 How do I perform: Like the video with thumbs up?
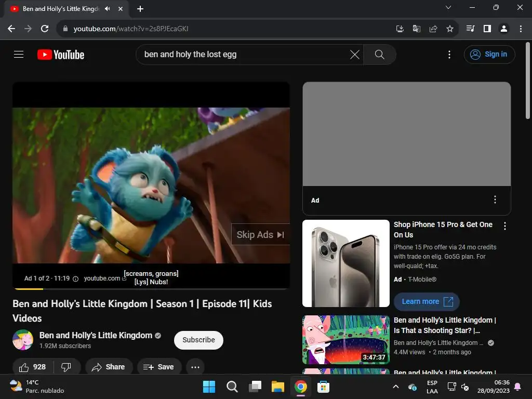33,367
